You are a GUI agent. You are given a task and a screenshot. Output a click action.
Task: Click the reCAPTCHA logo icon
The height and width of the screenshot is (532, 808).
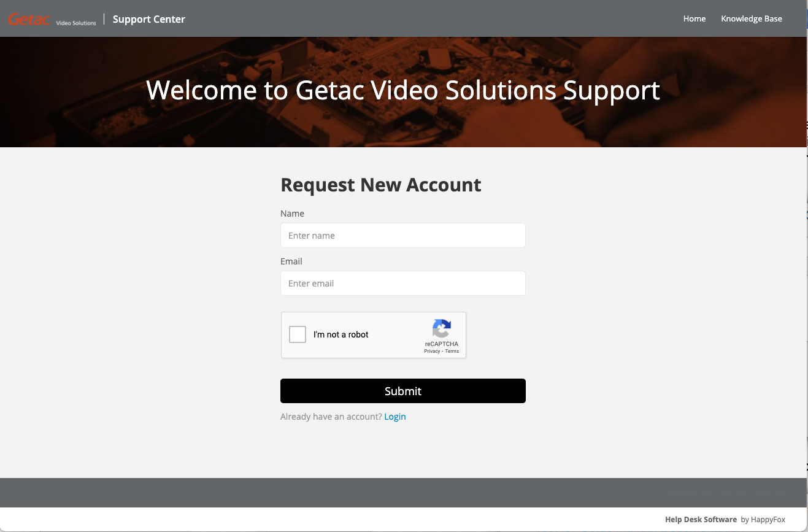point(442,328)
